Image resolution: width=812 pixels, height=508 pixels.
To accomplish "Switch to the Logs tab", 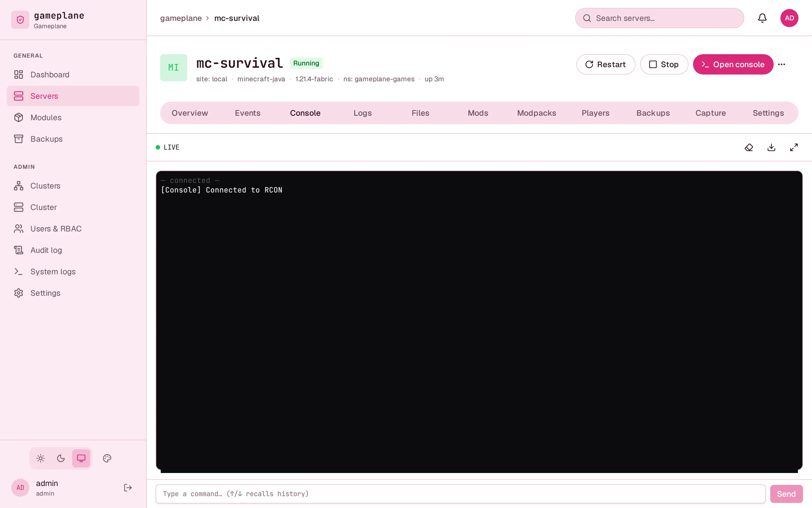I will click(363, 113).
